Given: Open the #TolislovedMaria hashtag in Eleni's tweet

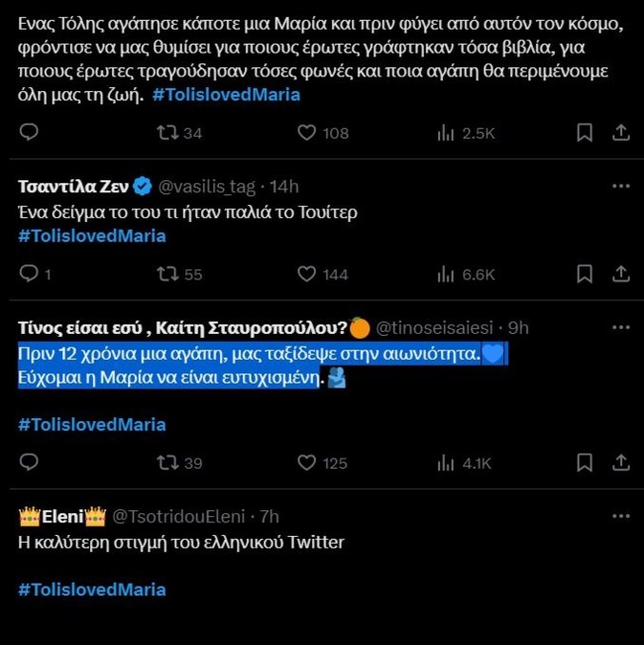Looking at the screenshot, I should pyautogui.click(x=92, y=590).
